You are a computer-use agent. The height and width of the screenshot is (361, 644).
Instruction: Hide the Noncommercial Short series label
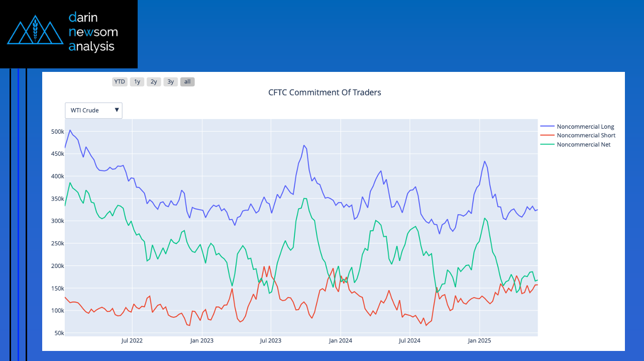(x=586, y=136)
